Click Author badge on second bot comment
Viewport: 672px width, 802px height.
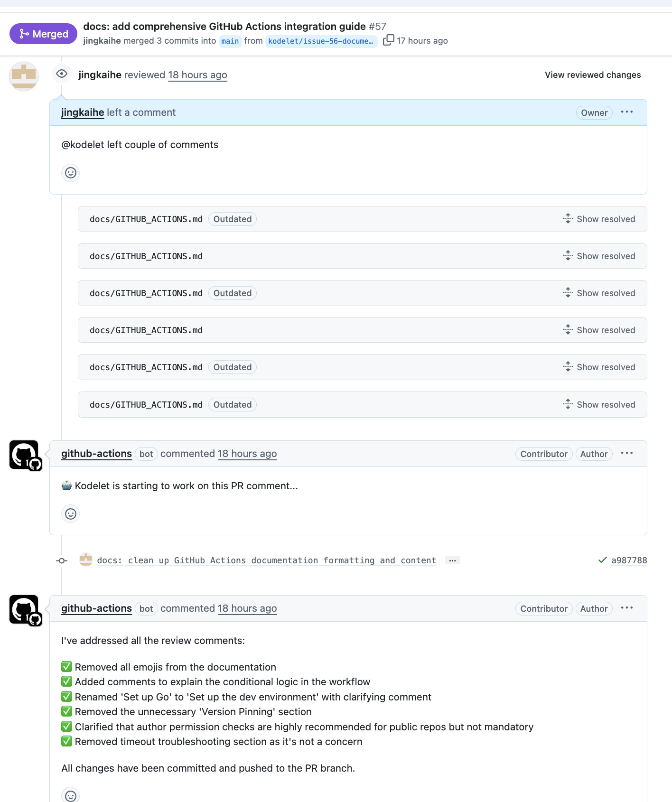594,609
